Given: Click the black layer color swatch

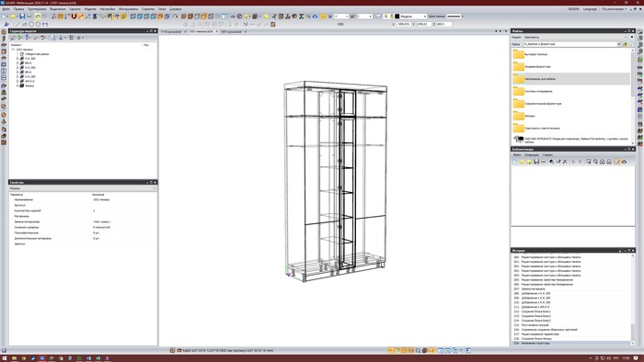Looking at the screenshot, I should click(397, 17).
